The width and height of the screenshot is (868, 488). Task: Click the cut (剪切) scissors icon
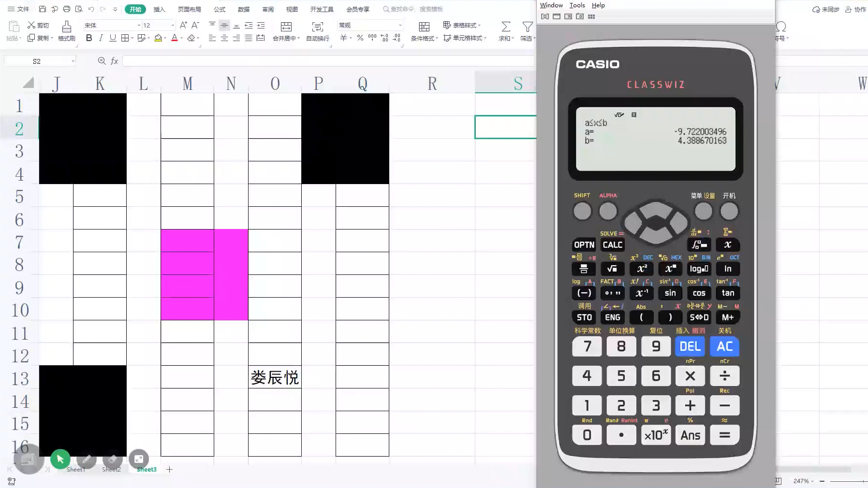pos(31,25)
